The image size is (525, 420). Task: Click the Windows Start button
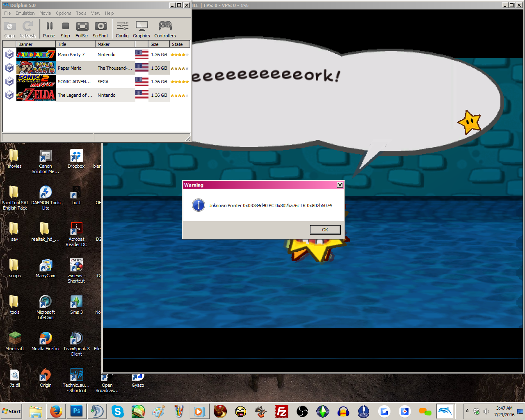click(x=11, y=411)
